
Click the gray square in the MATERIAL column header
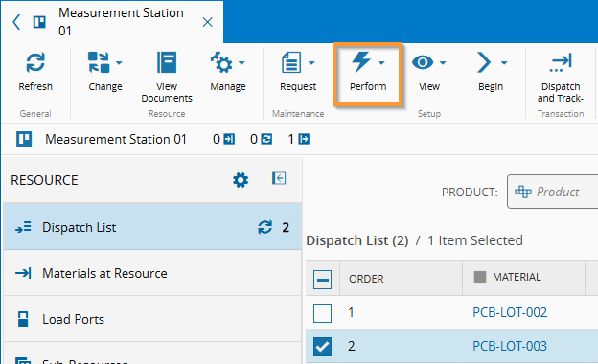point(480,277)
